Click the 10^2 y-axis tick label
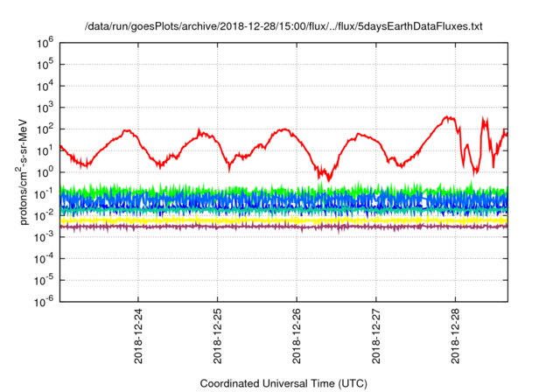Viewport: 560px width, 392px height. tap(45, 129)
